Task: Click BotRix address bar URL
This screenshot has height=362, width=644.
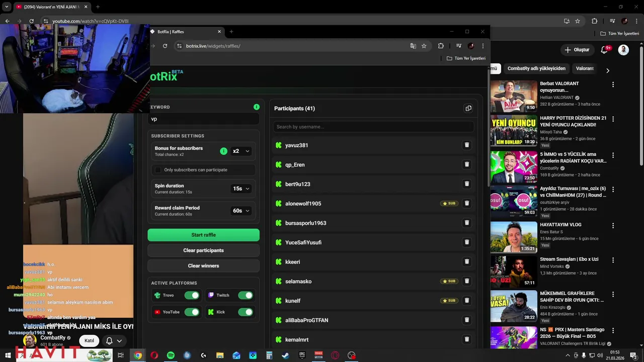Action: 213,46
